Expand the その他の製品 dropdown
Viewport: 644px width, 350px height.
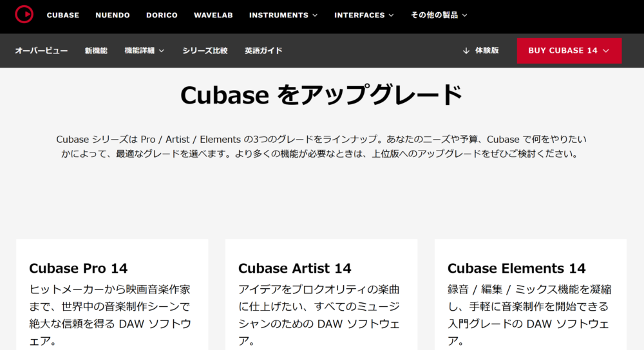[439, 15]
